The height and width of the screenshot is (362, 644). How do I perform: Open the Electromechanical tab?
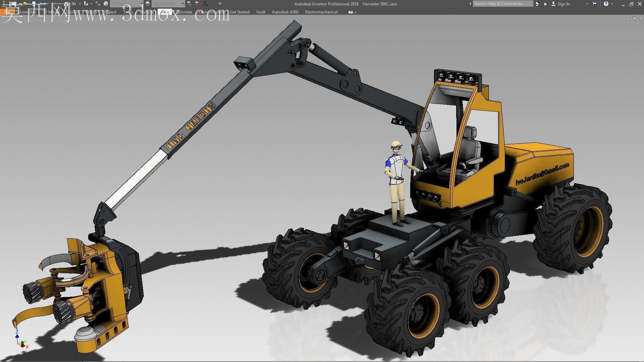[x=321, y=12]
